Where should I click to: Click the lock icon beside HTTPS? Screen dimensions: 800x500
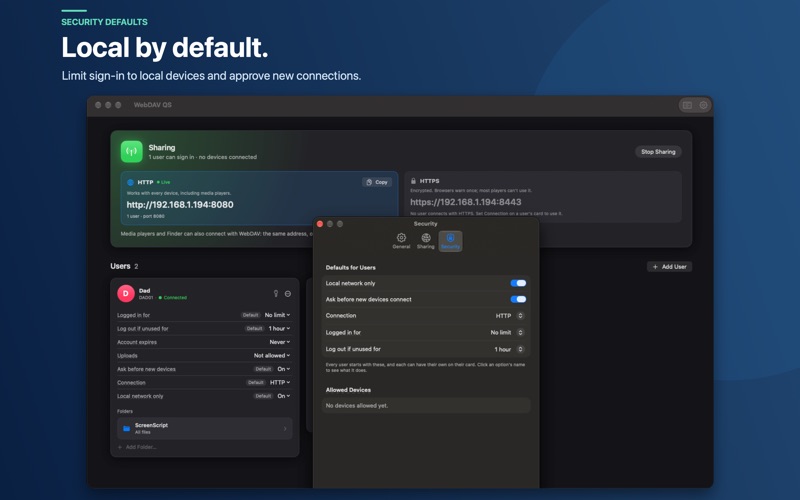click(x=413, y=181)
